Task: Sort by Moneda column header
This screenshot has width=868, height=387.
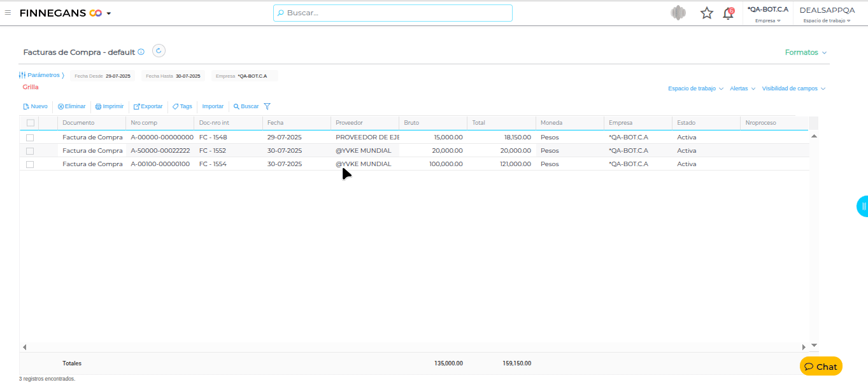Action: pyautogui.click(x=570, y=123)
